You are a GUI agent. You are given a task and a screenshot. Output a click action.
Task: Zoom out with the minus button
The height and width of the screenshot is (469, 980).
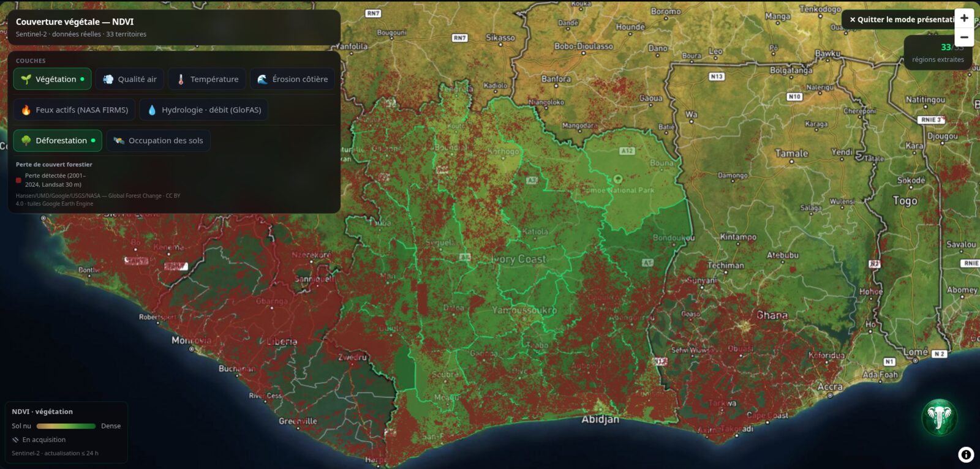click(x=964, y=37)
